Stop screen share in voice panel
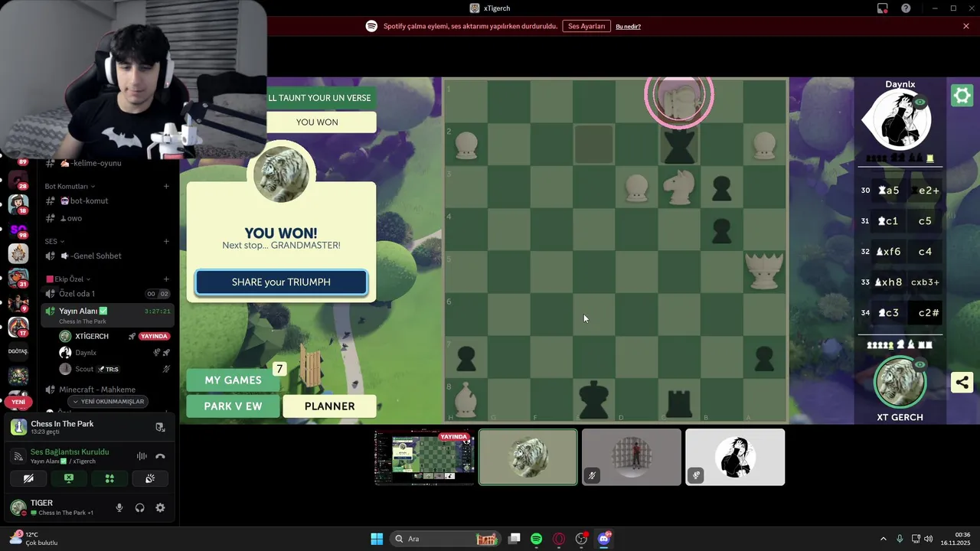The image size is (980, 551). tap(69, 478)
